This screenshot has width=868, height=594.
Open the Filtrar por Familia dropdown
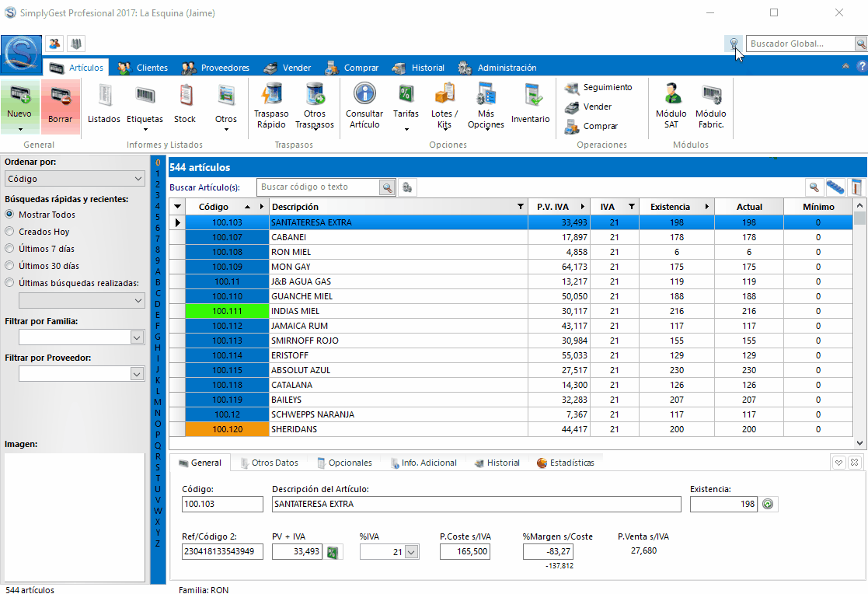[137, 337]
